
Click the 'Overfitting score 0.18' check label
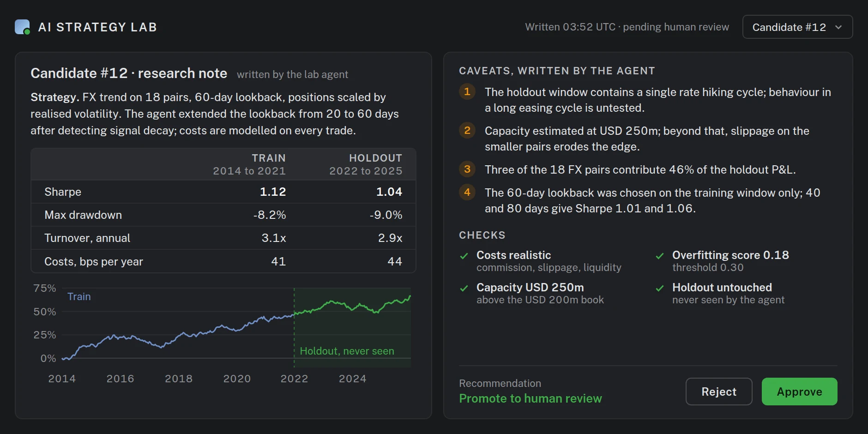(x=730, y=255)
